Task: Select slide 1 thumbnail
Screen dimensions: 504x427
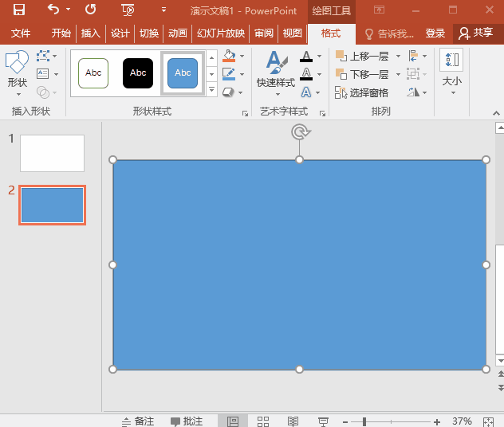Action: 52,153
